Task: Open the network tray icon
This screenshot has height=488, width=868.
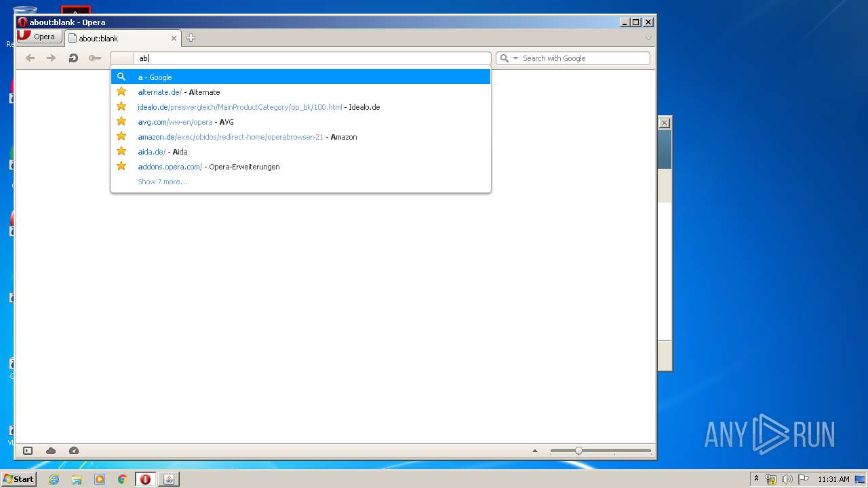Action: click(x=771, y=479)
